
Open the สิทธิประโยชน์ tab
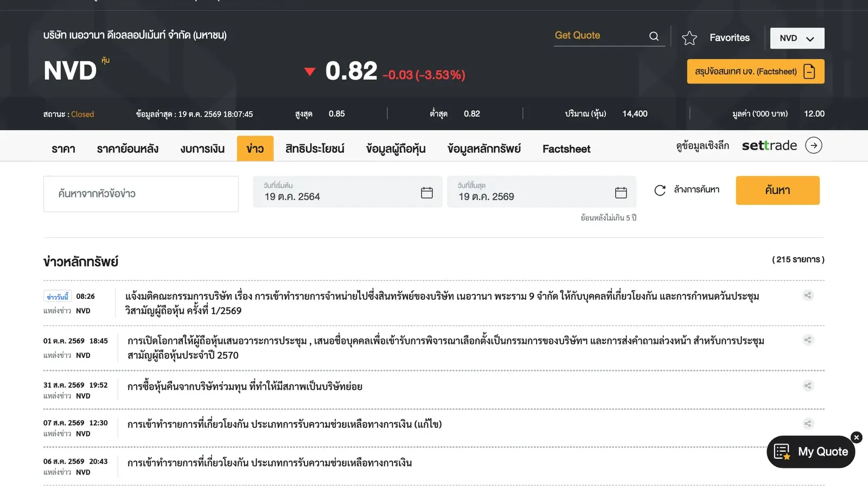point(315,149)
